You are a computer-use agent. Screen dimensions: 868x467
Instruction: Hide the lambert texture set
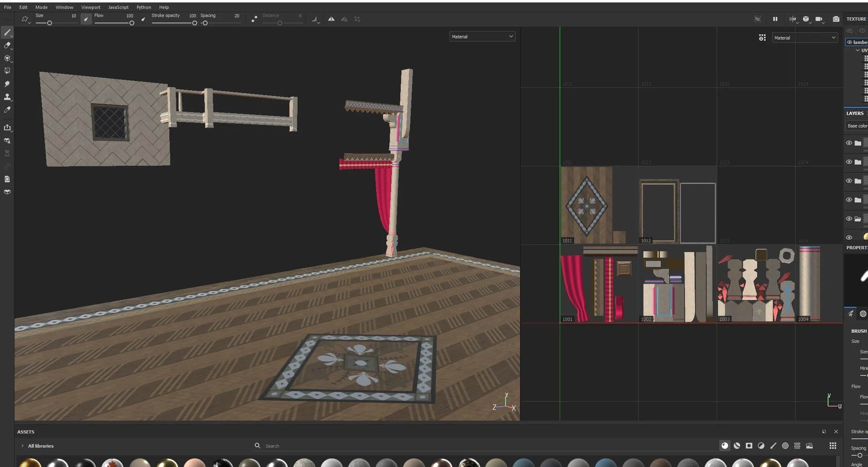pyautogui.click(x=849, y=42)
